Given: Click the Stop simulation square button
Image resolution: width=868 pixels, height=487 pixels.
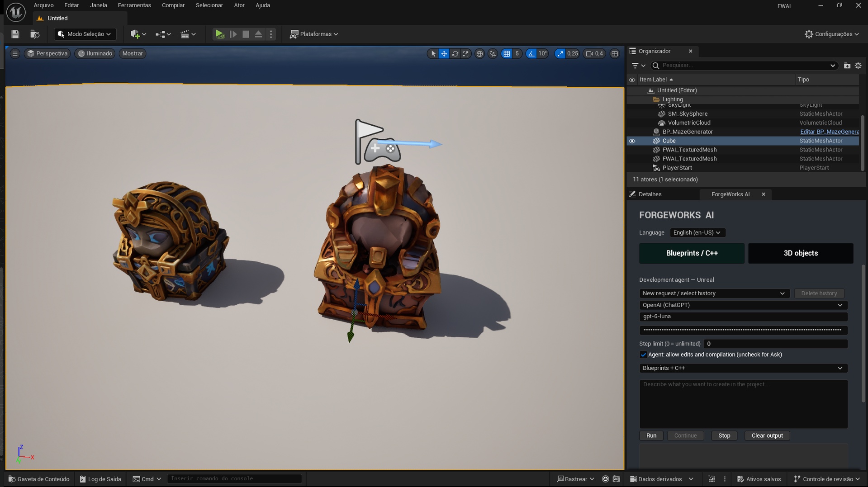Looking at the screenshot, I should point(246,34).
